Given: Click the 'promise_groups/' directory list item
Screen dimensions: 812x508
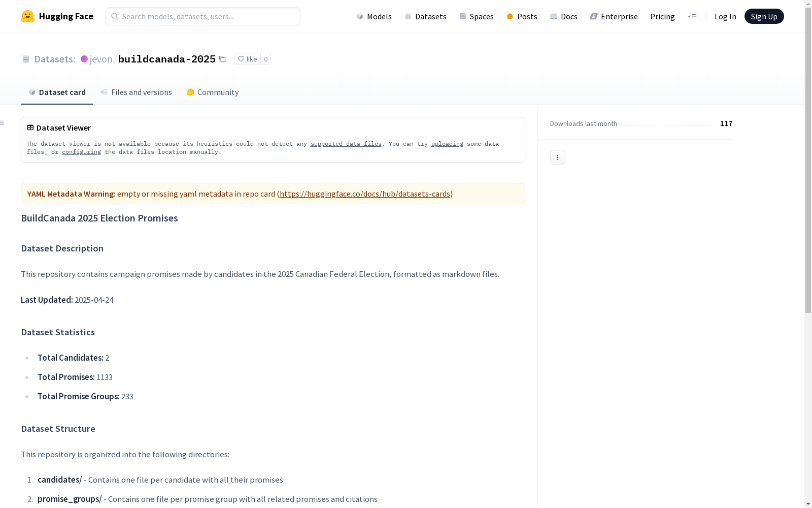Looking at the screenshot, I should click(x=208, y=499).
